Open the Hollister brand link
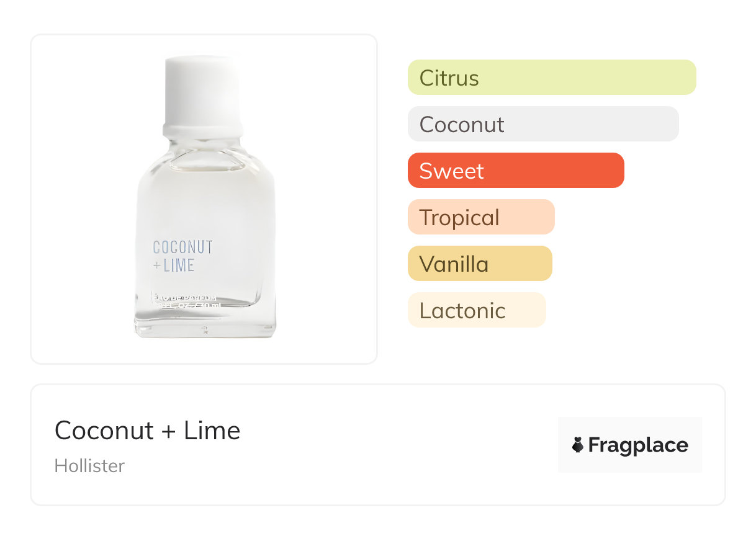The height and width of the screenshot is (536, 756). 89,466
